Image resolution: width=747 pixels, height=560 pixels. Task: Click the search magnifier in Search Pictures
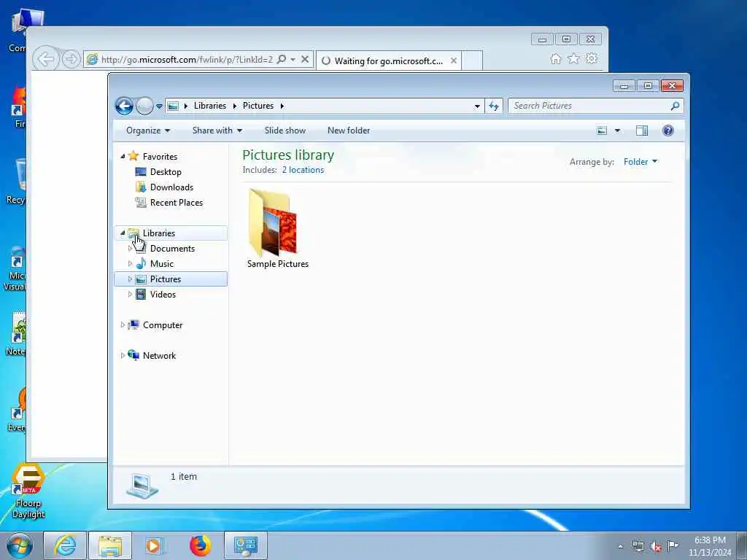675,106
